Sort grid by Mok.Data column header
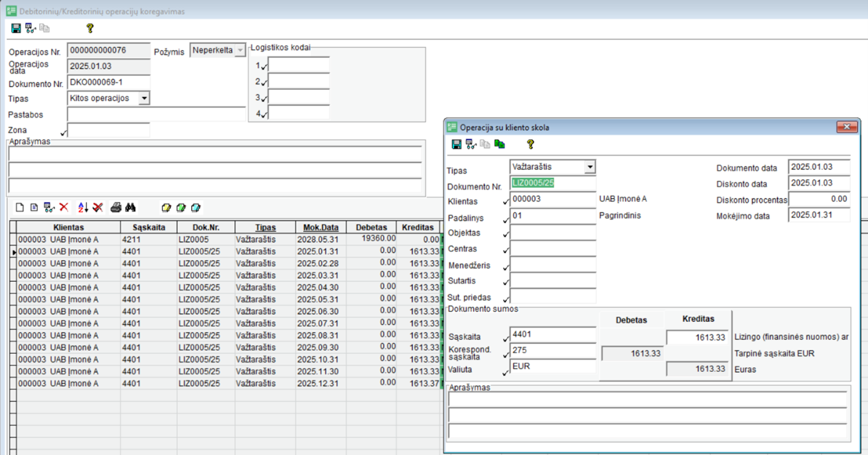Viewport: 868px width, 455px height. [321, 227]
